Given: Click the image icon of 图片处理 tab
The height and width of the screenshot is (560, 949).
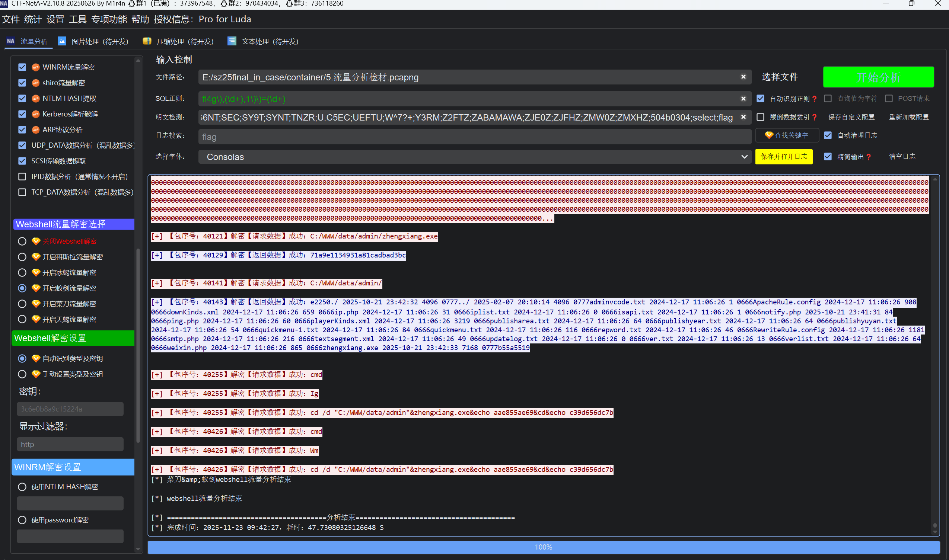Looking at the screenshot, I should click(x=62, y=41).
